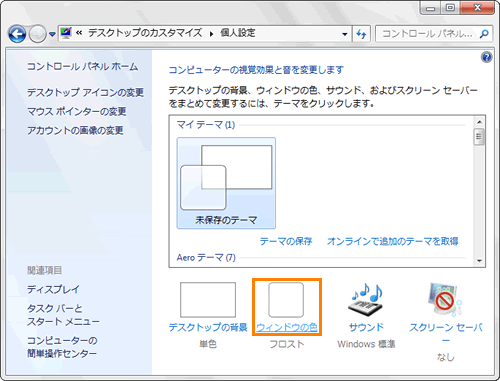
Task: Click the greyed Forward navigation button
Action: 37,34
